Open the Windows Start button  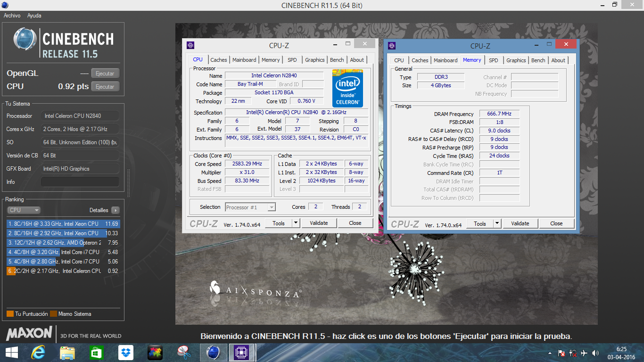tap(11, 353)
